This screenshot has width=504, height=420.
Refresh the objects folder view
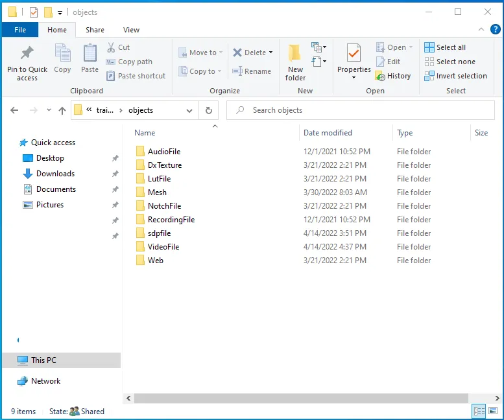(209, 110)
